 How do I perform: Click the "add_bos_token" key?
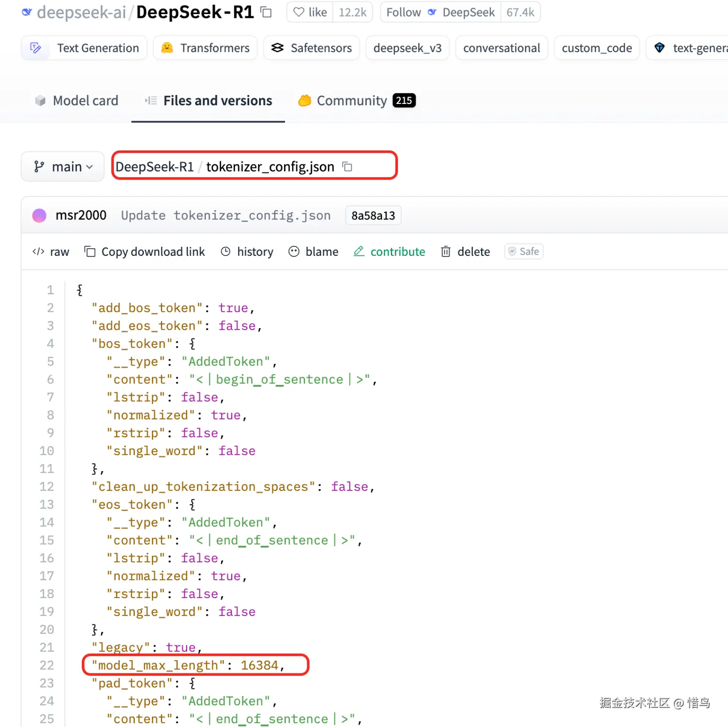147,308
